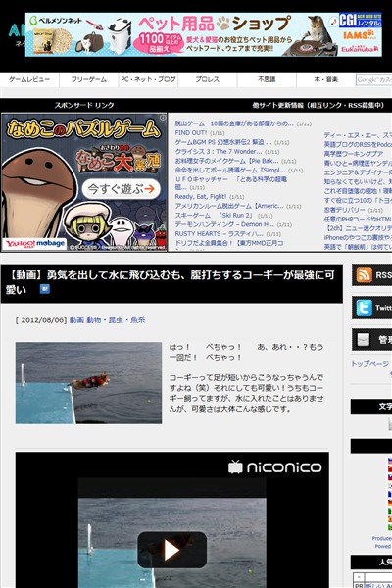392x588 pixels.
Task: Open the 動画 category link
Action: [x=76, y=320]
